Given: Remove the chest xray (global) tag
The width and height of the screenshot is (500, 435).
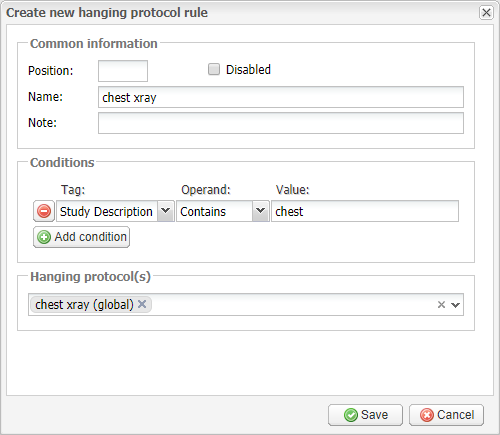Looking at the screenshot, I should click(x=142, y=304).
